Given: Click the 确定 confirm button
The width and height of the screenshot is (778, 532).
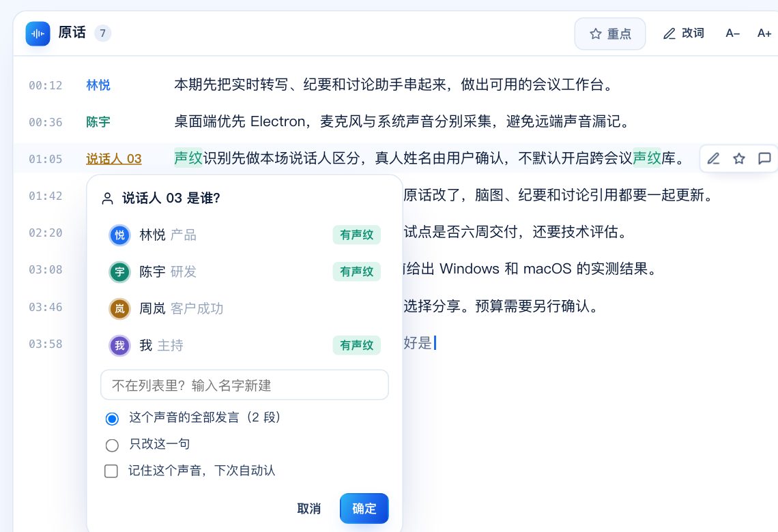Looking at the screenshot, I should 364,508.
